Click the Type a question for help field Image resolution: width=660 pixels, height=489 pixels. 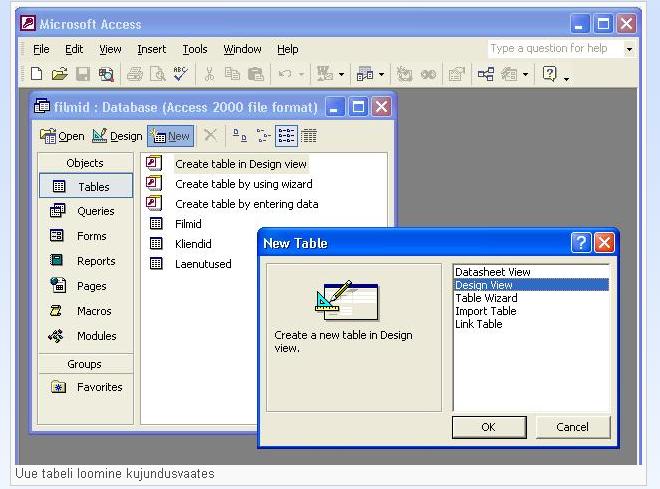pyautogui.click(x=555, y=49)
